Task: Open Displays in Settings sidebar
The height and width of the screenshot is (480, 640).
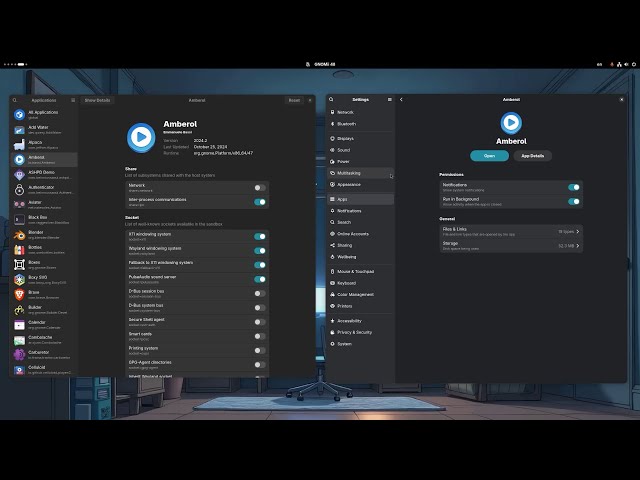Action: (x=360, y=138)
